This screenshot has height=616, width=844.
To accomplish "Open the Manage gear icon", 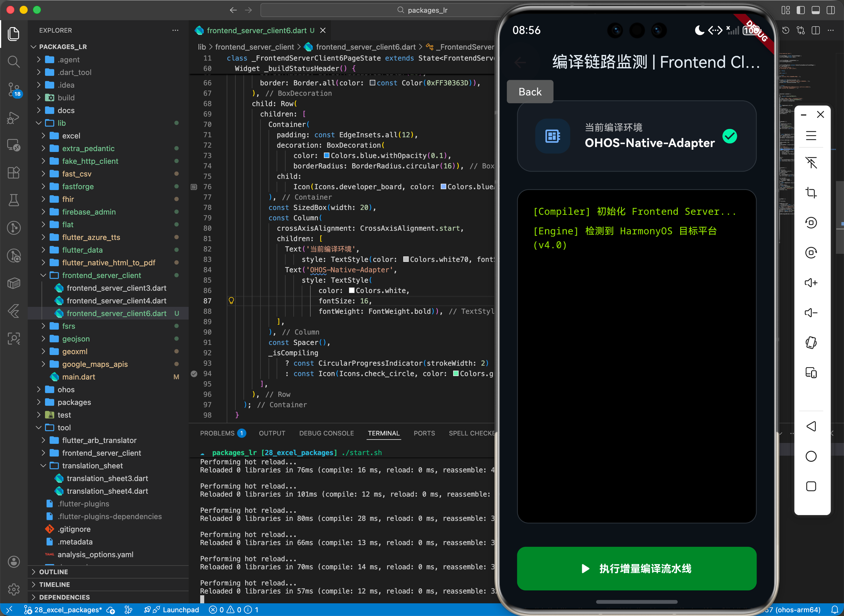I will (x=14, y=589).
